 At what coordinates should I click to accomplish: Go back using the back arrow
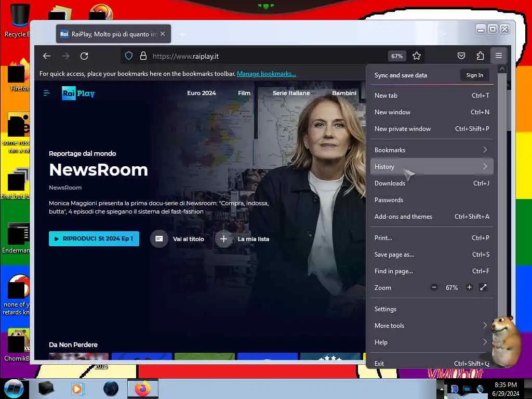pos(47,56)
